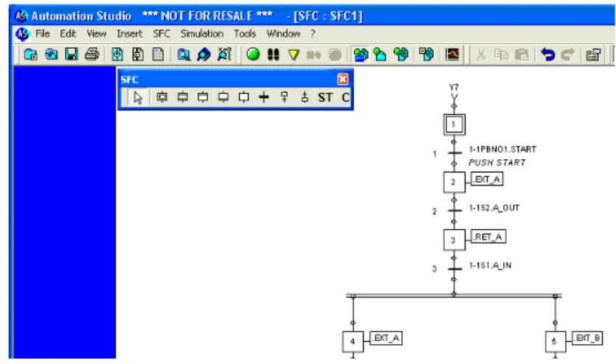Open the SFC menu

[x=162, y=34]
